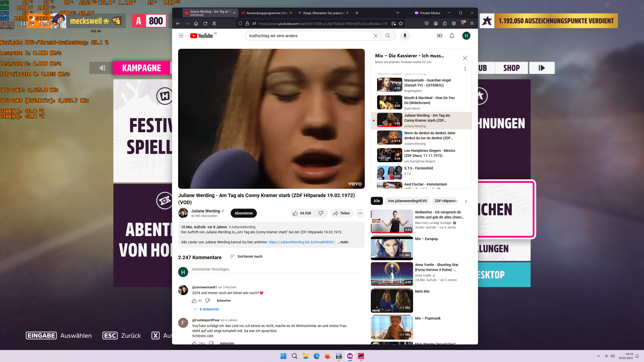The image size is (644, 362).
Task: Open File Explorer from taskbar
Action: coord(305,356)
